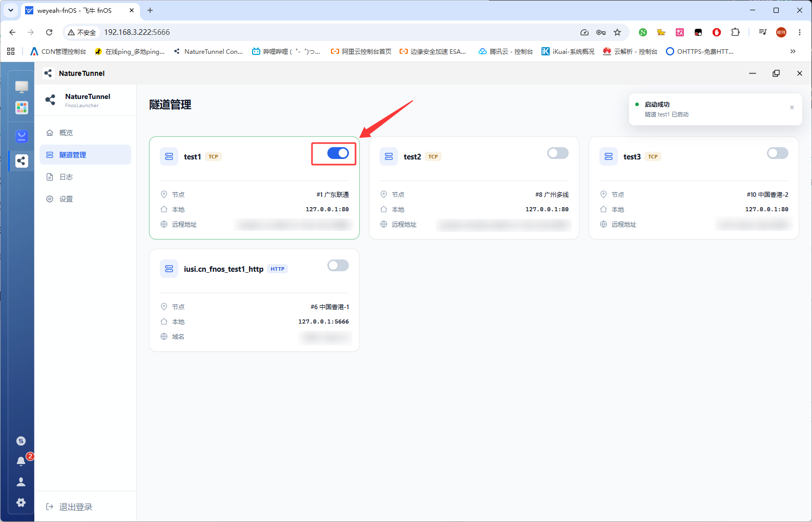Open the 阿里云控制台首页 bookmark
The image size is (812, 522).
361,51
